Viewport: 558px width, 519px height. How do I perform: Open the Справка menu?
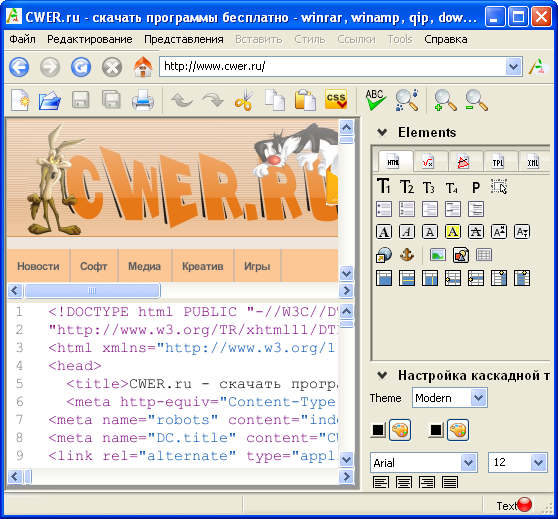pyautogui.click(x=446, y=39)
